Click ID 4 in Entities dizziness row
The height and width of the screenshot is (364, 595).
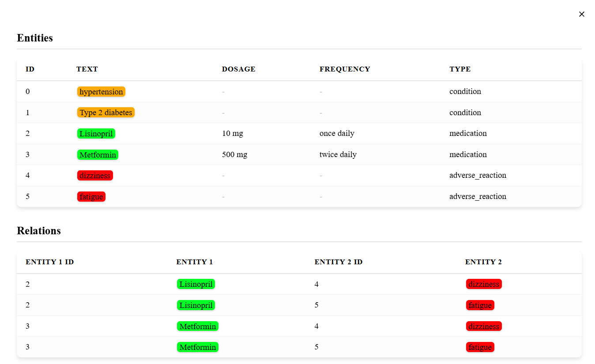click(28, 175)
